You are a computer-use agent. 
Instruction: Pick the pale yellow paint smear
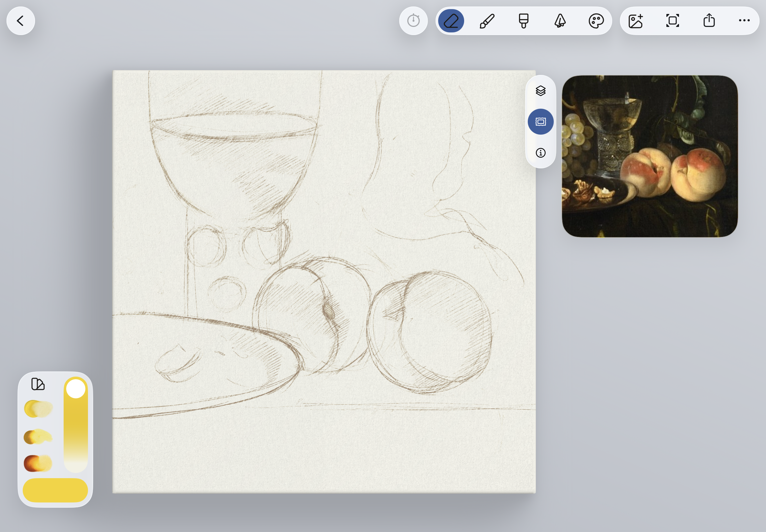[x=38, y=409]
